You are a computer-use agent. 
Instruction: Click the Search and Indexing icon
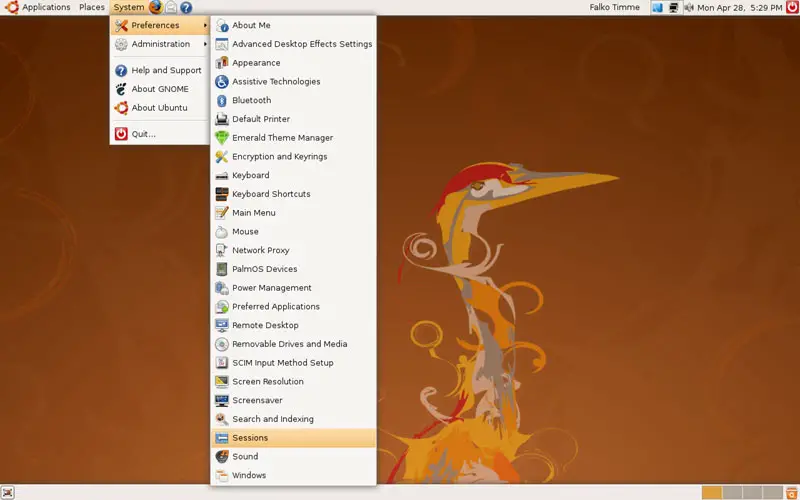(222, 419)
